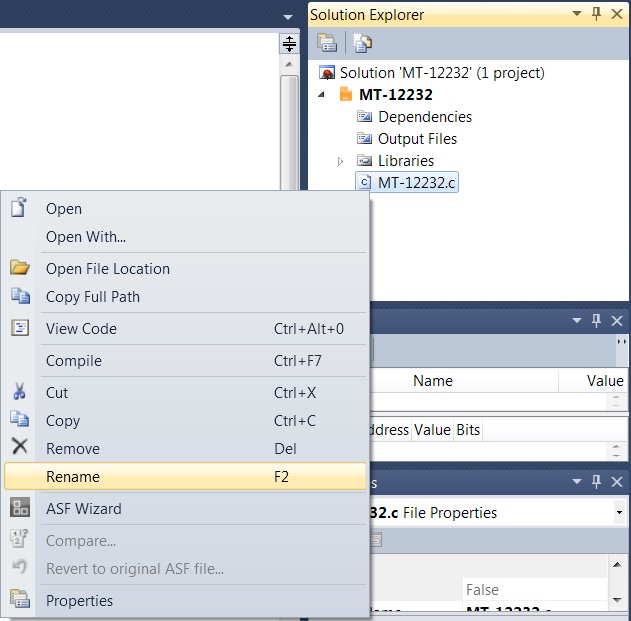Toggle auto-hide pin on the File Properties panel
Screen dimensions: 631x621
click(597, 483)
